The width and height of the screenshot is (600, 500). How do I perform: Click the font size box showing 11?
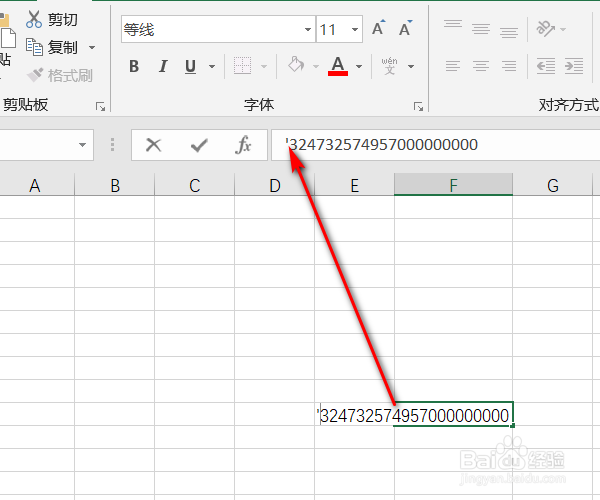pyautogui.click(x=332, y=29)
